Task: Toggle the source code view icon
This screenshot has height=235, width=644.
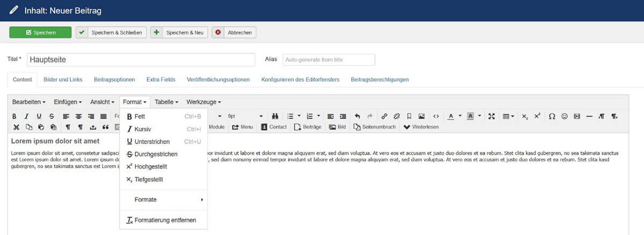Action: tap(436, 116)
